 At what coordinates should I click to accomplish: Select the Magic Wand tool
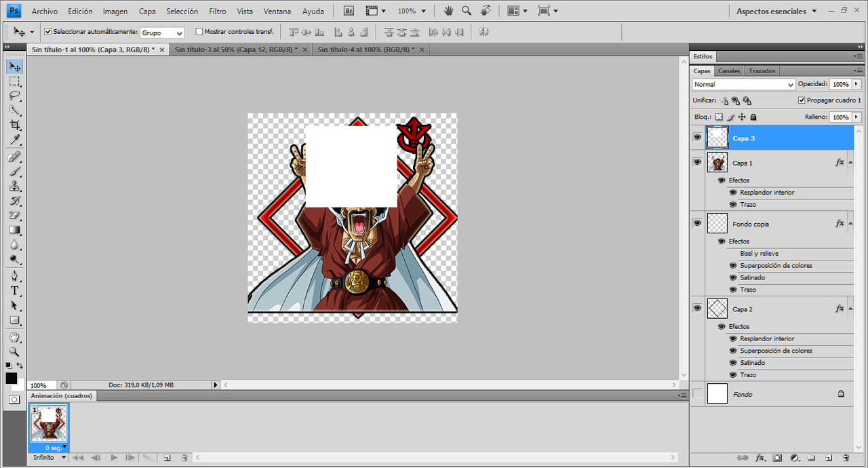(14, 111)
